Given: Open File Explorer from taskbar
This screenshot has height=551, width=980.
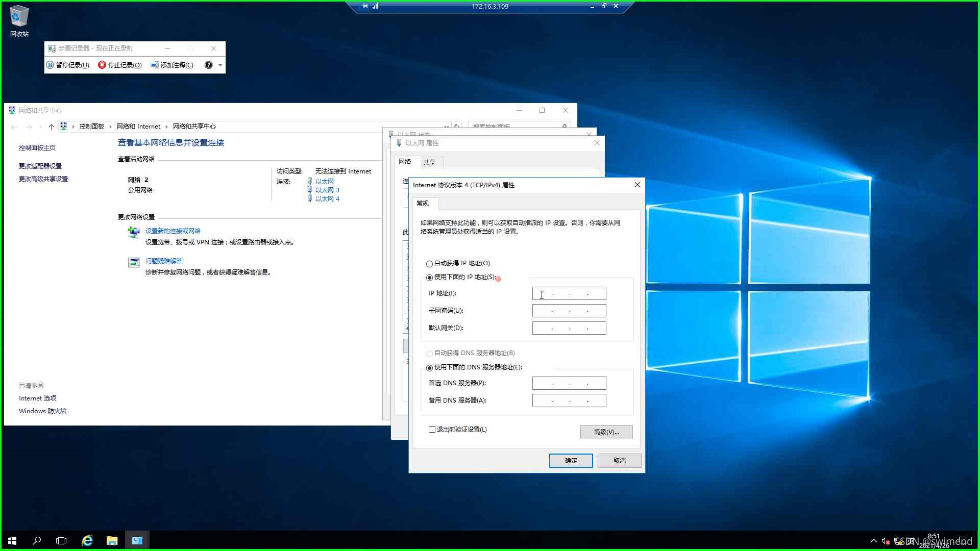Looking at the screenshot, I should point(112,541).
